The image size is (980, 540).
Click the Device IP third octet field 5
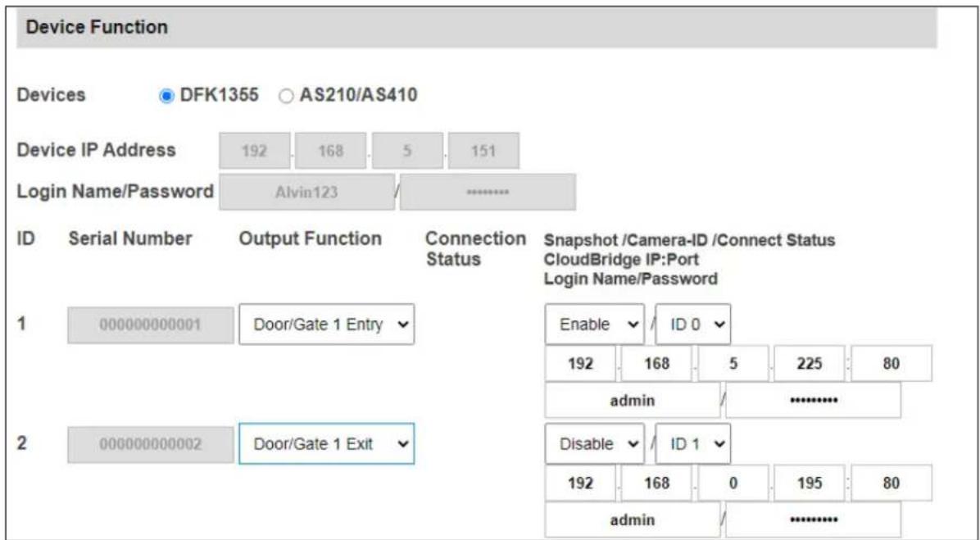pyautogui.click(x=407, y=151)
